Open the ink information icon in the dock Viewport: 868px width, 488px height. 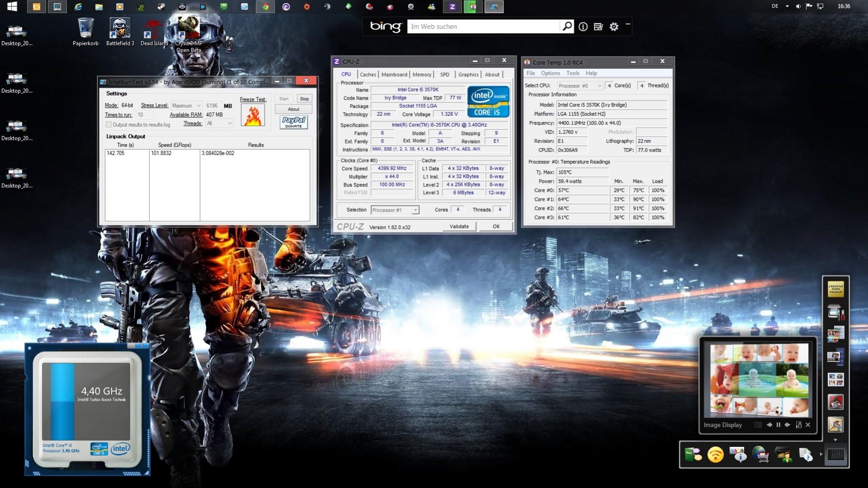tap(738, 455)
